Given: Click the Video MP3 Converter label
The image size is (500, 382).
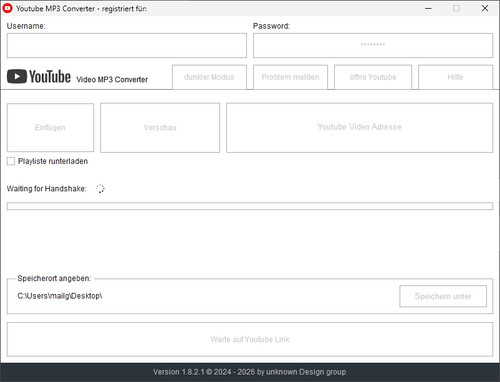Looking at the screenshot, I should tap(112, 80).
